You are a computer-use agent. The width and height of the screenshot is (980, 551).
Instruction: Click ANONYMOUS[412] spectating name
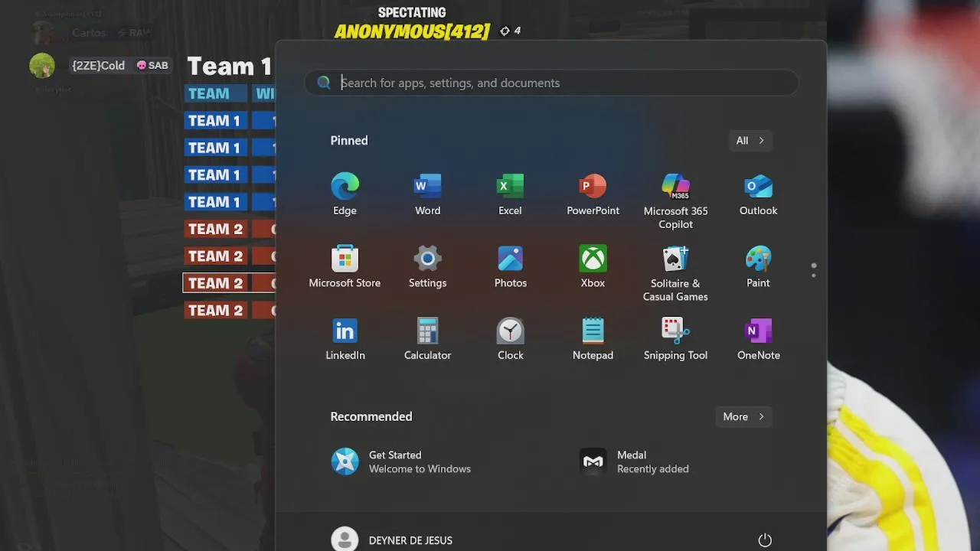click(412, 31)
